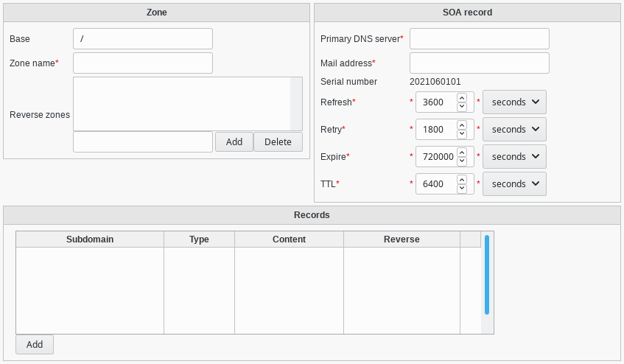Open the Retry unit dropdown
The image size is (624, 364).
tap(514, 129)
